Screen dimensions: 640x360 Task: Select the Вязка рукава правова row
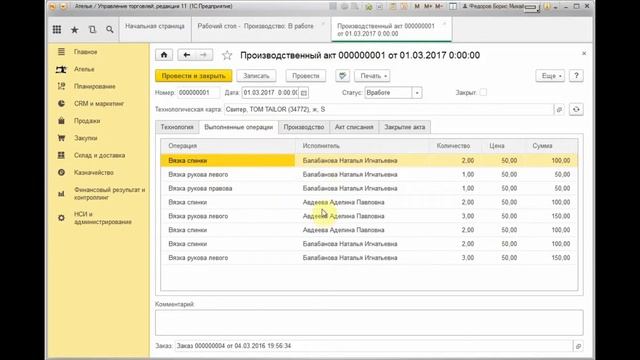pyautogui.click(x=369, y=188)
